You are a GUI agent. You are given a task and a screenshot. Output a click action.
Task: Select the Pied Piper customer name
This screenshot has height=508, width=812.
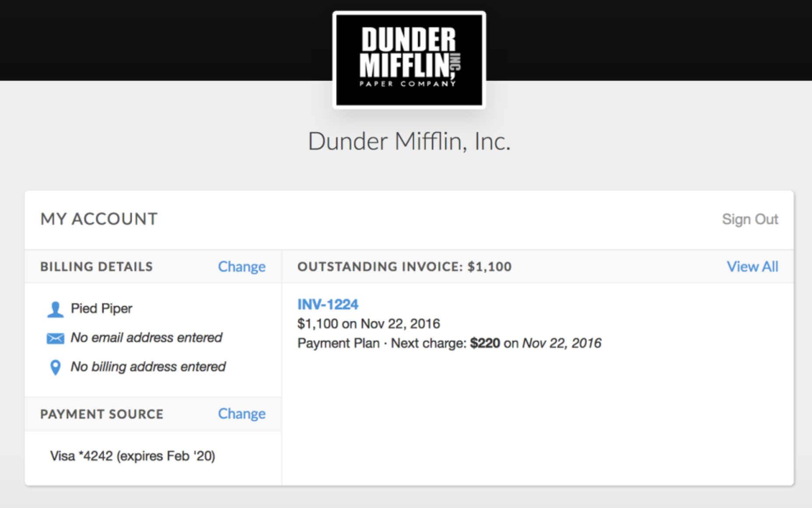pyautogui.click(x=101, y=309)
